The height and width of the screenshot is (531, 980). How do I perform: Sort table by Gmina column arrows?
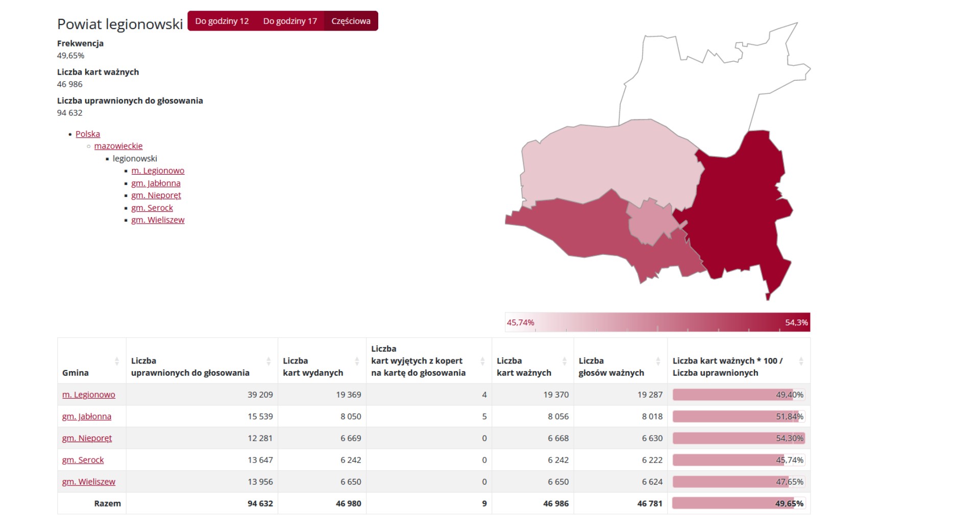tap(117, 361)
